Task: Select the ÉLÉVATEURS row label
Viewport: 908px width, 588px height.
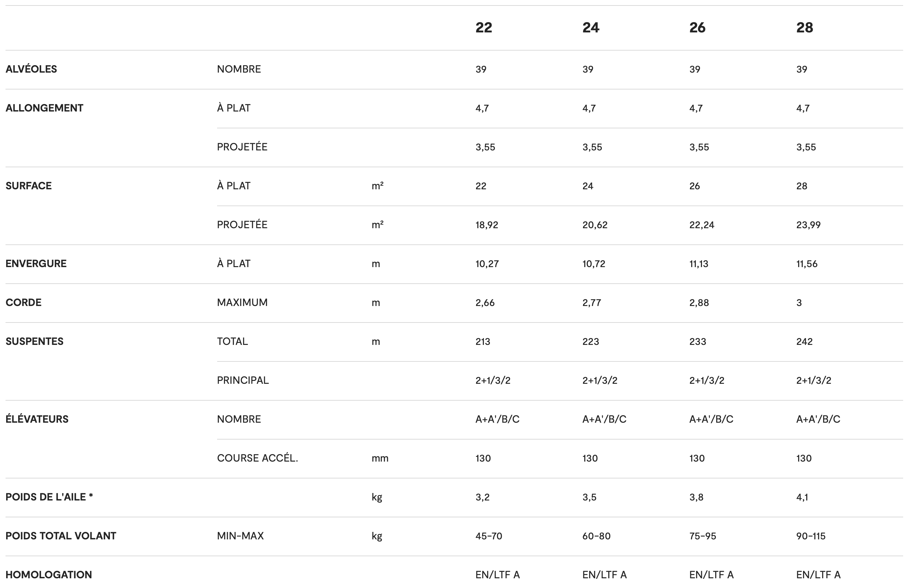Action: pyautogui.click(x=37, y=419)
